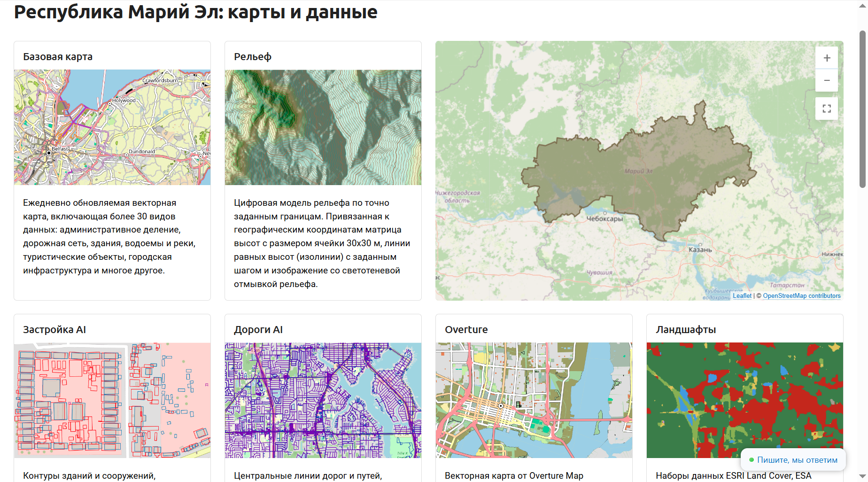Click the Чебоксары city label on map

(x=604, y=218)
